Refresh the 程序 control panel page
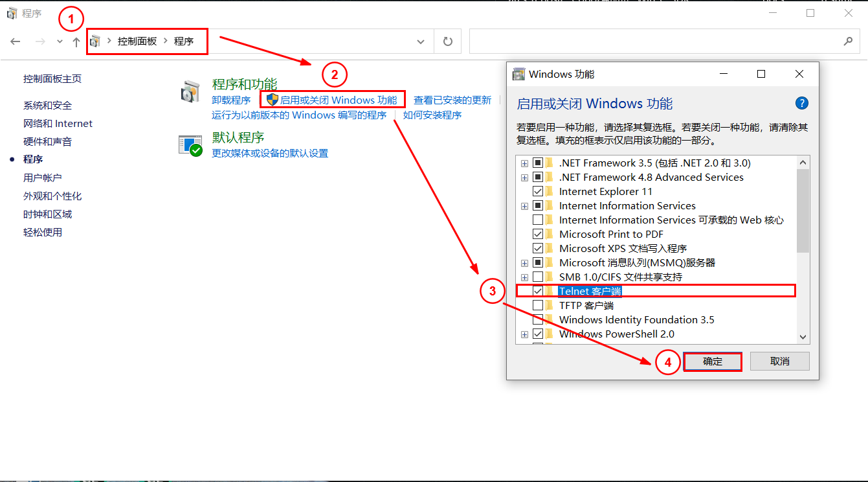Screen dimensions: 868x482 click(x=447, y=41)
